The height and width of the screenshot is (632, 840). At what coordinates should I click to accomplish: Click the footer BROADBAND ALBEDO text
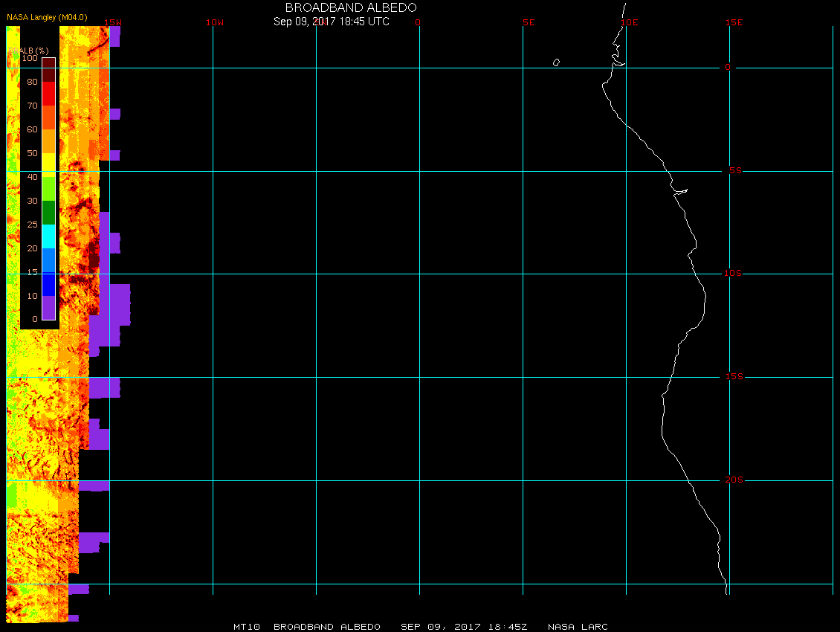pos(327,627)
